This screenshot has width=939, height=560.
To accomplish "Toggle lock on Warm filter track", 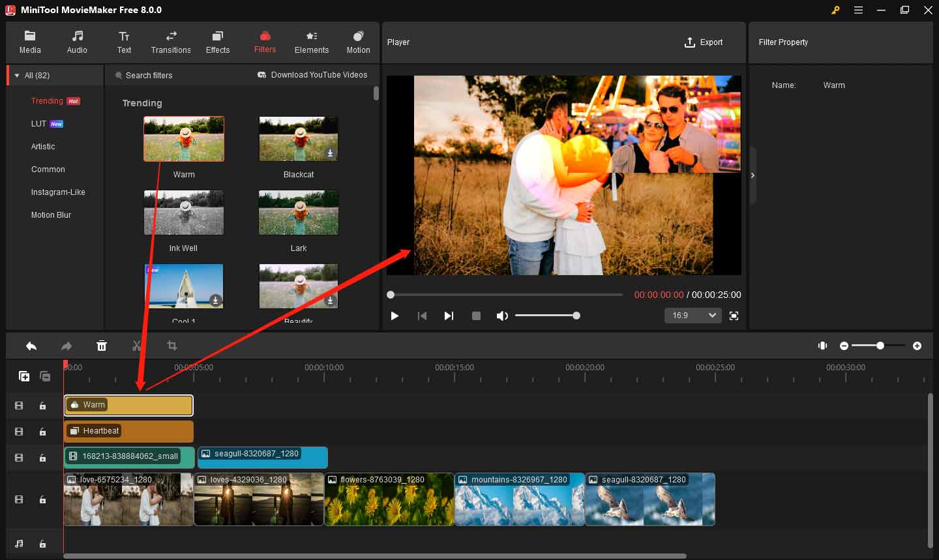I will [x=42, y=405].
